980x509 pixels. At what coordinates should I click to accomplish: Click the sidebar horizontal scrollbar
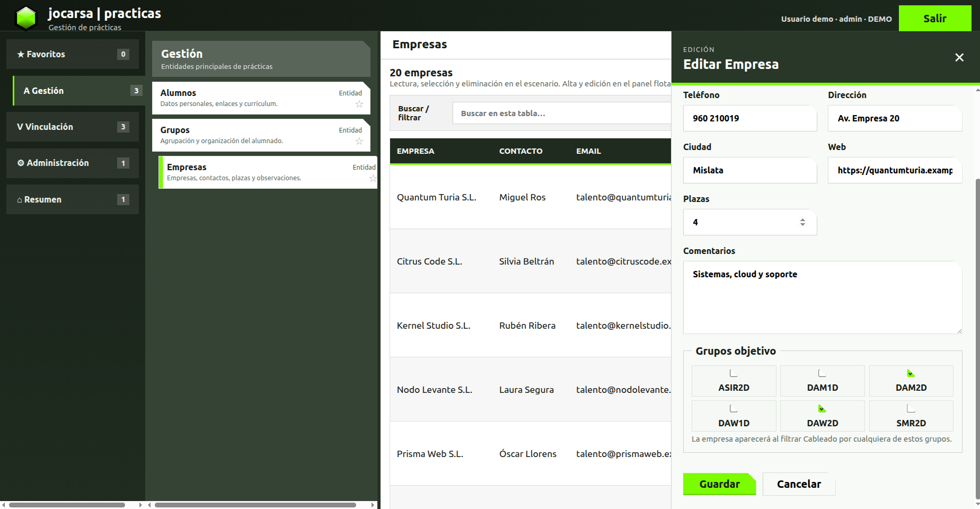[67, 505]
